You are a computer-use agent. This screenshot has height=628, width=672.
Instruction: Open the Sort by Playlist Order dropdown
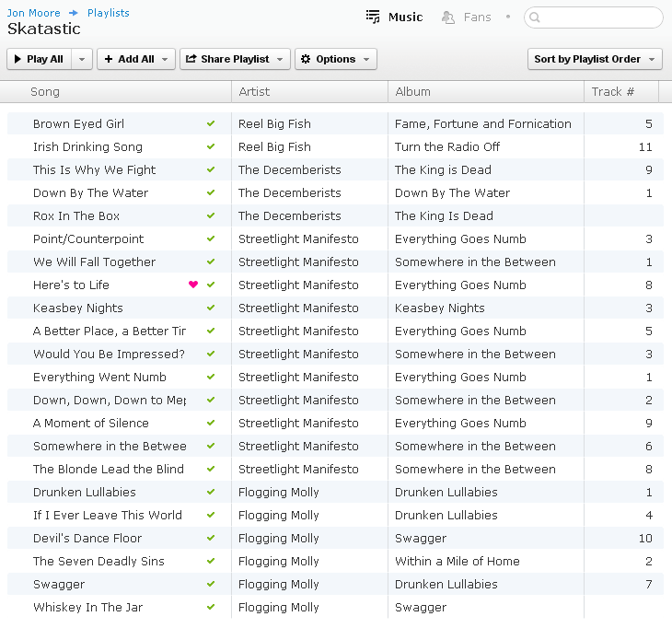tap(595, 59)
